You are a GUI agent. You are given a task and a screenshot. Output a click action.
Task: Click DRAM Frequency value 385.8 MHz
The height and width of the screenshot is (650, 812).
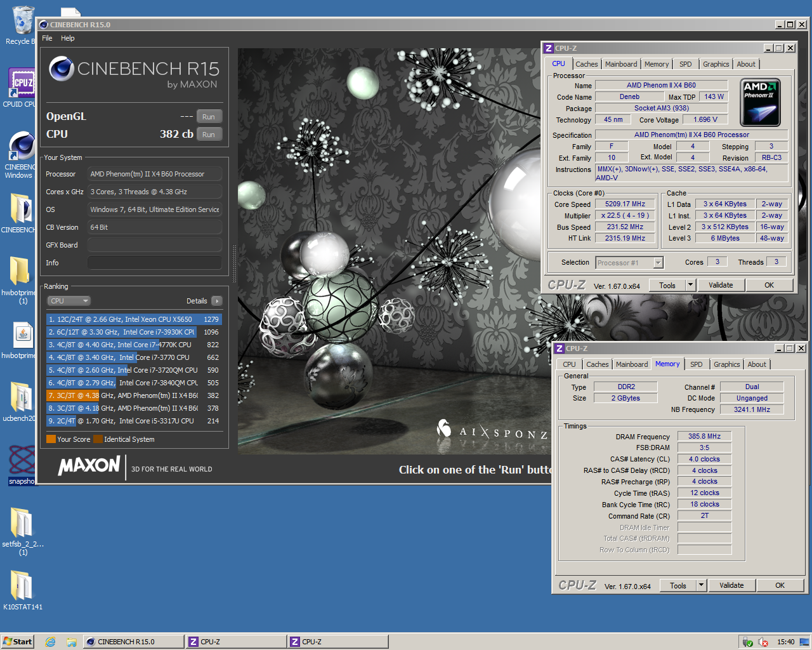[704, 437]
